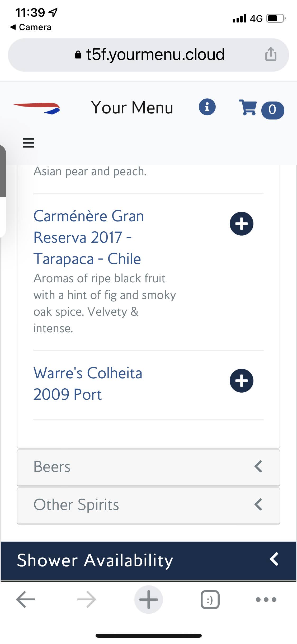Select Carménère Gran Reserva 2017 title link

(x=88, y=237)
